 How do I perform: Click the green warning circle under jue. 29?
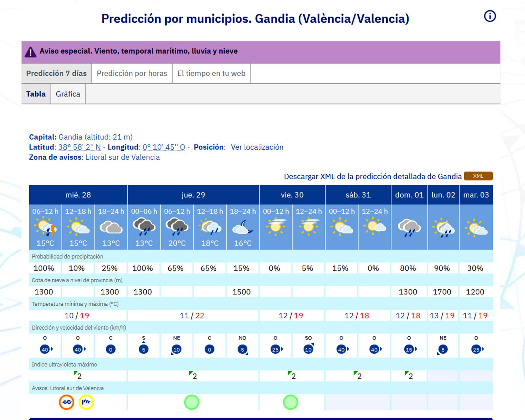[192, 402]
